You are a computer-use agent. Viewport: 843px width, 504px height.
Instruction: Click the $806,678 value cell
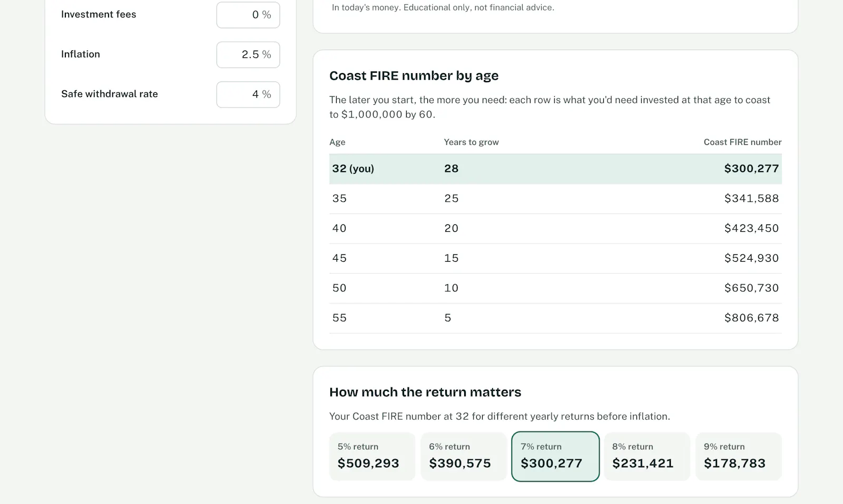751,318
